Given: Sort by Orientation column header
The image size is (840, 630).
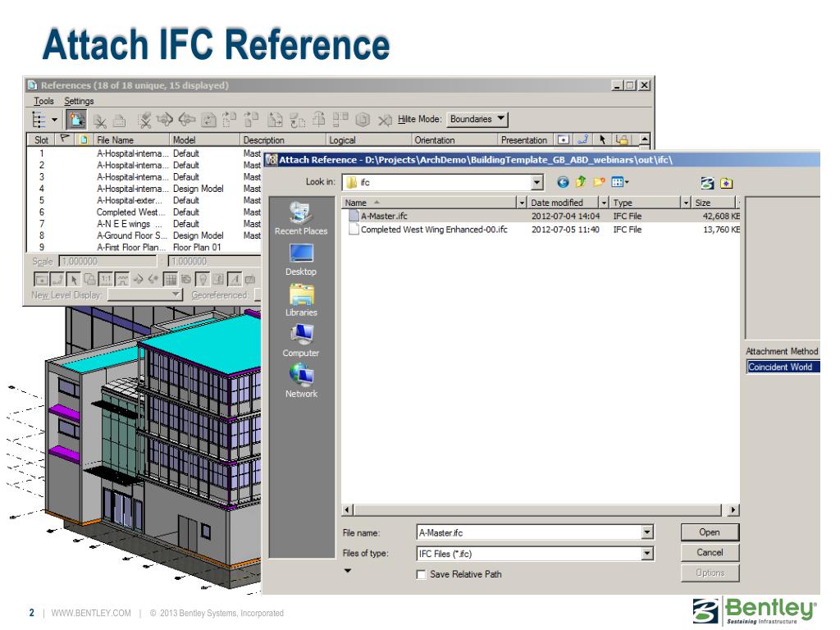Looking at the screenshot, I should point(454,139).
